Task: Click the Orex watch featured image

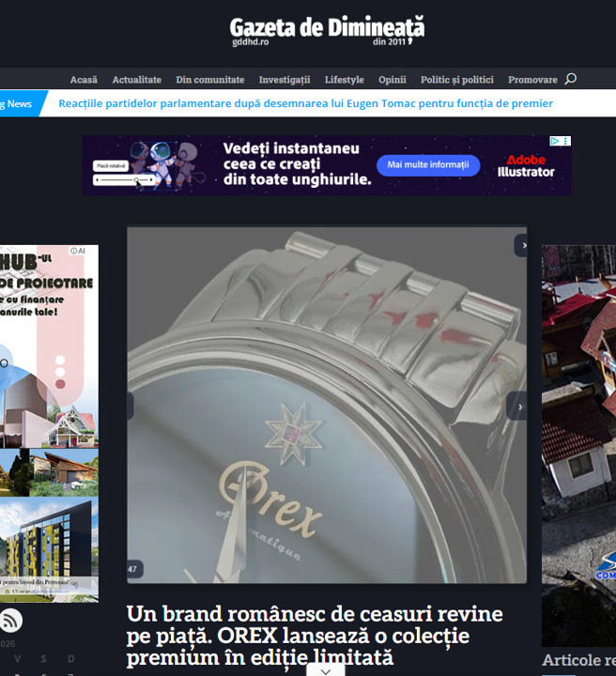Action: point(327,406)
